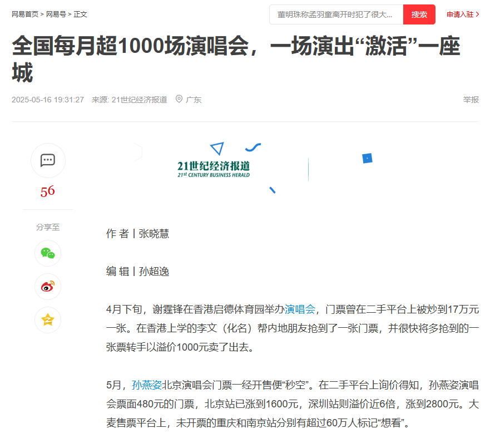Share the article to Weibo
This screenshot has height=448, width=495.
coord(48,287)
